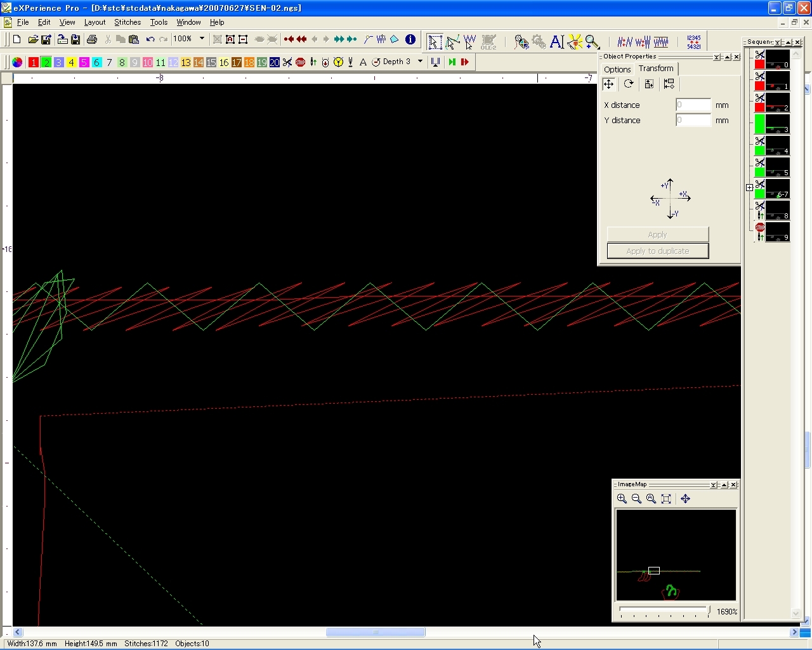Screen dimensions: 812x650
Task: Select the vertex edit pointer tool
Action: [x=452, y=42]
